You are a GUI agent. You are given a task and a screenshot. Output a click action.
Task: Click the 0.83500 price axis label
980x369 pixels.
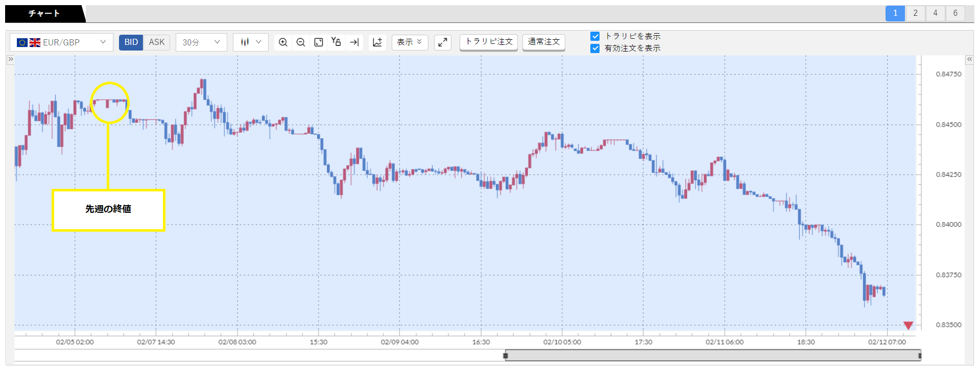click(x=948, y=325)
